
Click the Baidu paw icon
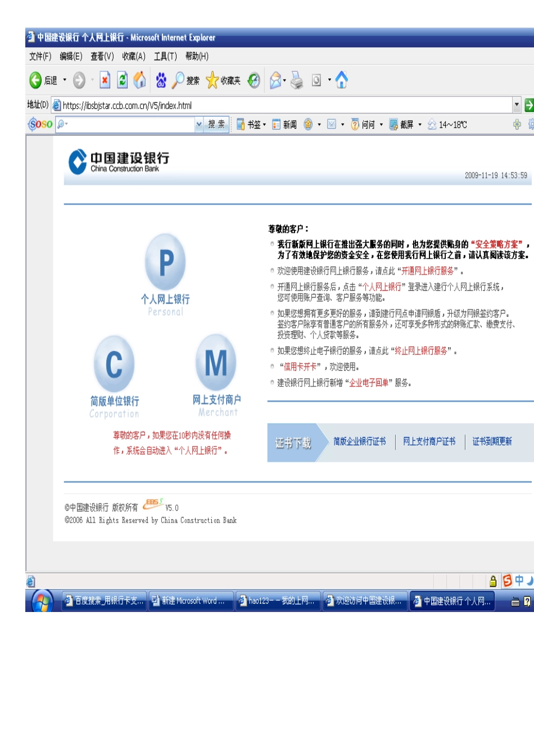pos(161,80)
